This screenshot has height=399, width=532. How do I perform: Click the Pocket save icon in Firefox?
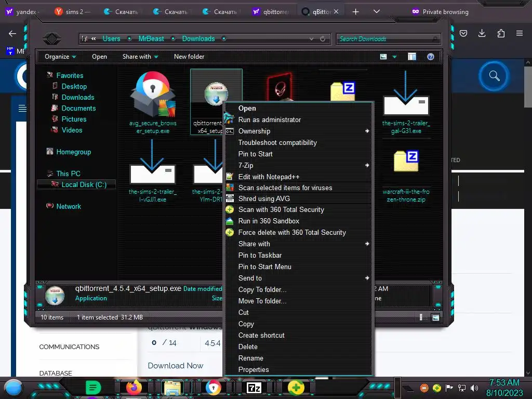point(463,33)
